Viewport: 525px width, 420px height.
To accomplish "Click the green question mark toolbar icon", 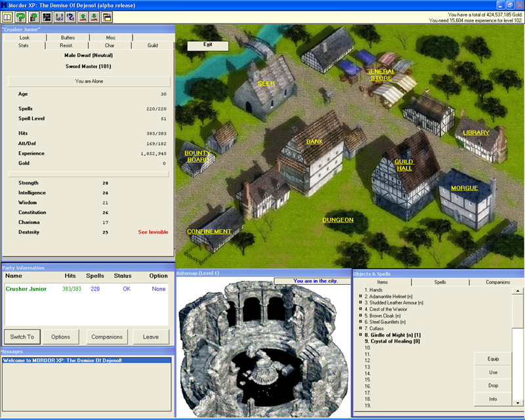I will point(20,17).
